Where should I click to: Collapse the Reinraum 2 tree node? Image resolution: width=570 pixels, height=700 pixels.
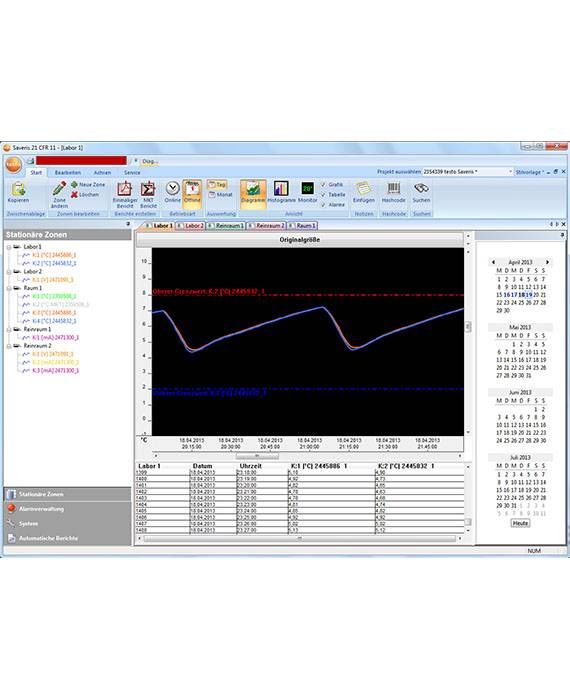coord(9,346)
